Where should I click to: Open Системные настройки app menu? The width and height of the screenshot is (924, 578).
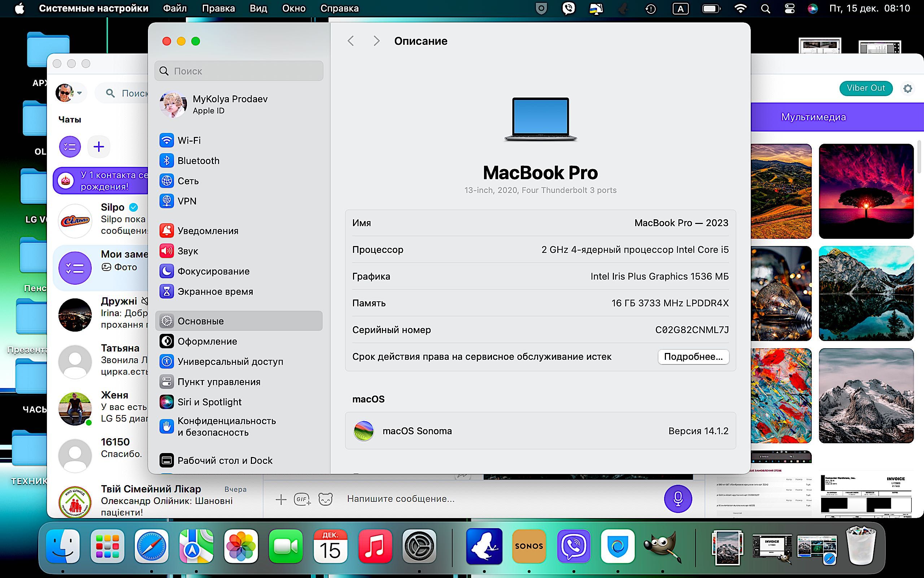(93, 8)
